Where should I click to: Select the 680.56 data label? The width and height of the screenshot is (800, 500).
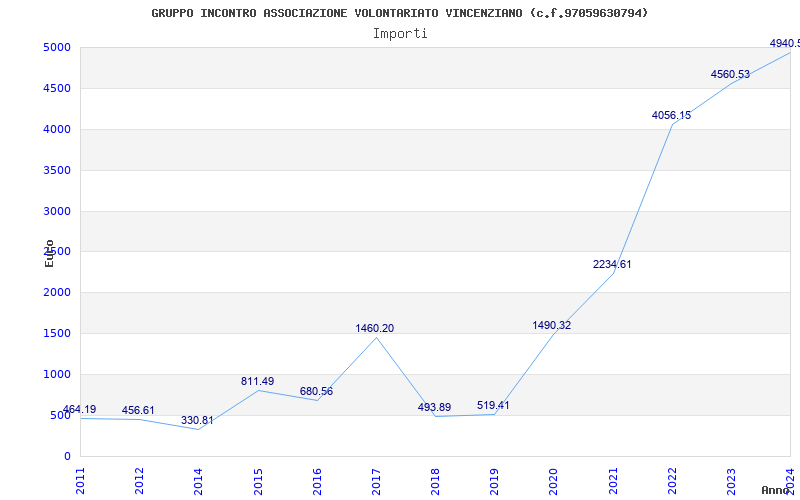click(x=316, y=391)
